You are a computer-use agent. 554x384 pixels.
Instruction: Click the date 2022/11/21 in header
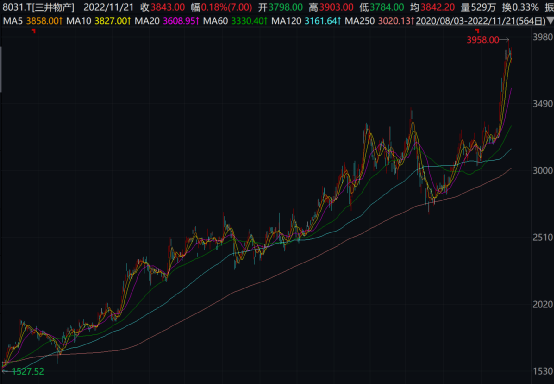(108, 7)
